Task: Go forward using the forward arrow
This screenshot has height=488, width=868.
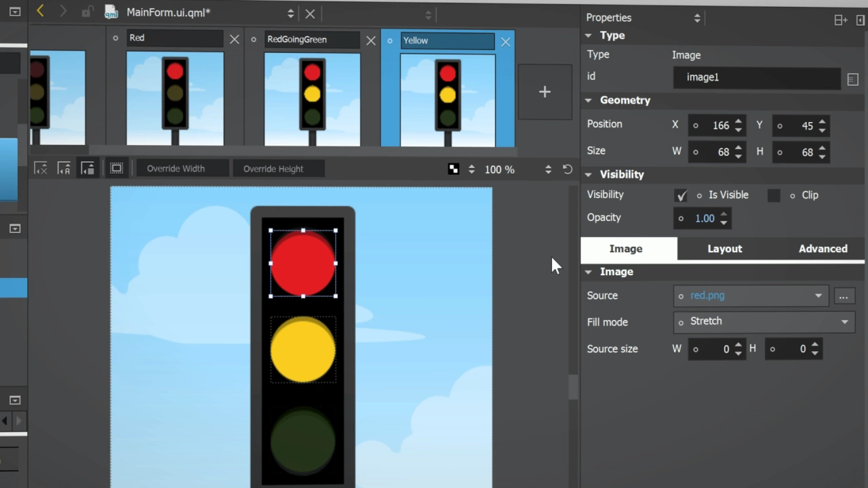Action: click(x=63, y=12)
